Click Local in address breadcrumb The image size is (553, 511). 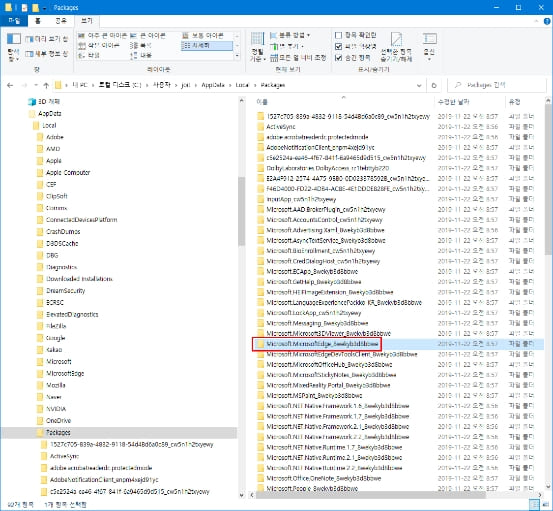[242, 85]
